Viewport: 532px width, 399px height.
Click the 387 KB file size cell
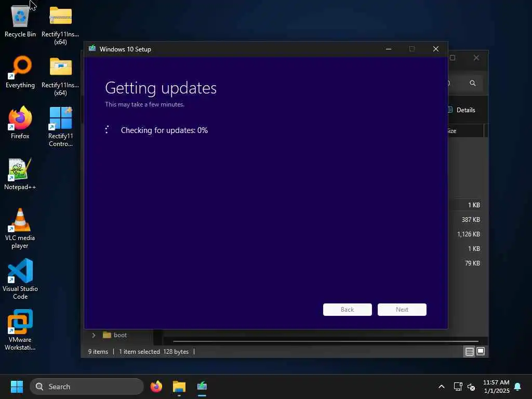pyautogui.click(x=471, y=220)
